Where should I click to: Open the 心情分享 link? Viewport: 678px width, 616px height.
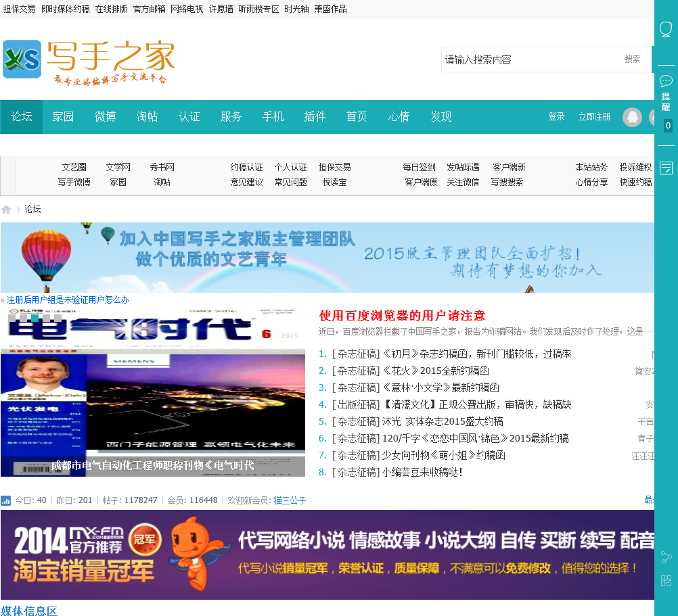click(x=591, y=183)
